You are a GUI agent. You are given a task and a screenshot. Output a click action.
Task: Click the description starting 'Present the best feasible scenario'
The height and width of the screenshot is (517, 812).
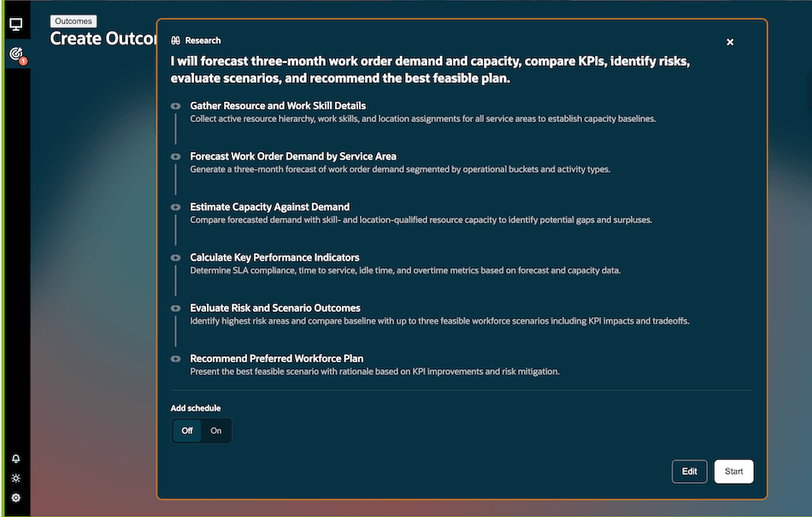(x=374, y=372)
